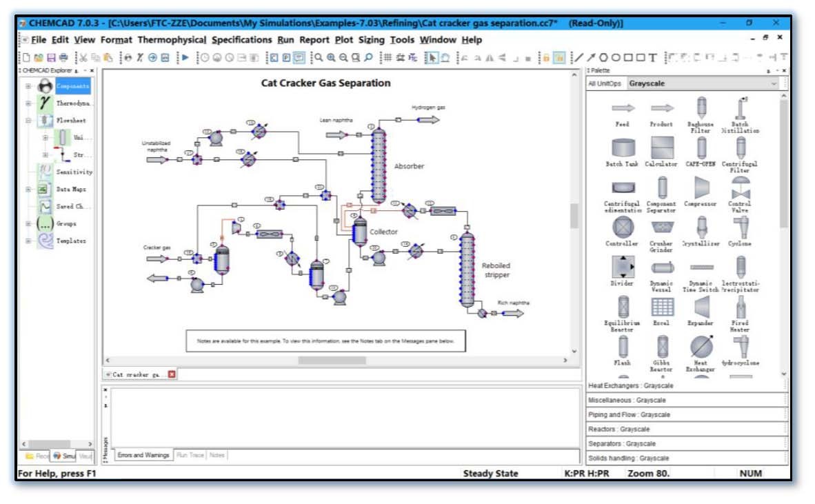Image resolution: width=815 pixels, height=504 pixels.
Task: Open the Sizing menu
Action: 372,40
